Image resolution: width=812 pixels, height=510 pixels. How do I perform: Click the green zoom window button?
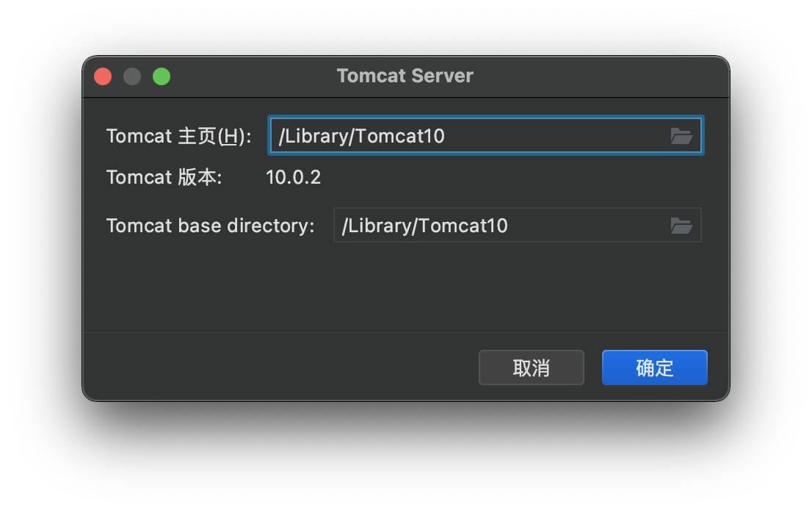162,76
